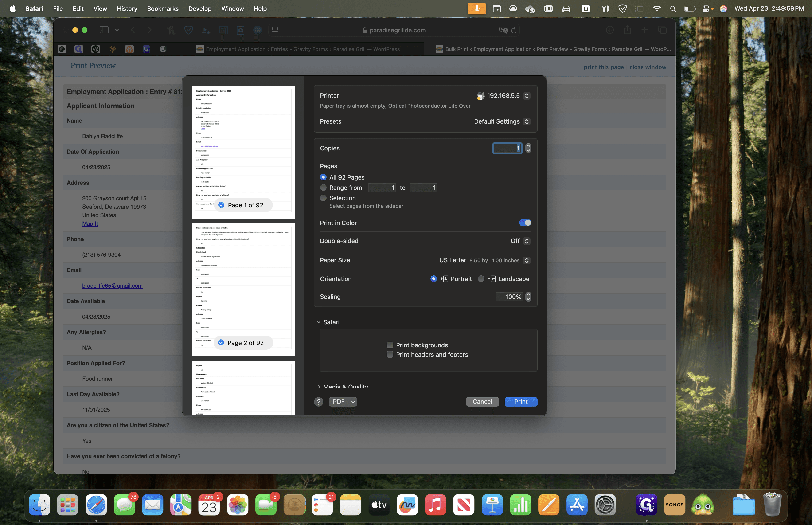Click the Share icon in Safari toolbar
The image size is (812, 525).
tap(627, 30)
